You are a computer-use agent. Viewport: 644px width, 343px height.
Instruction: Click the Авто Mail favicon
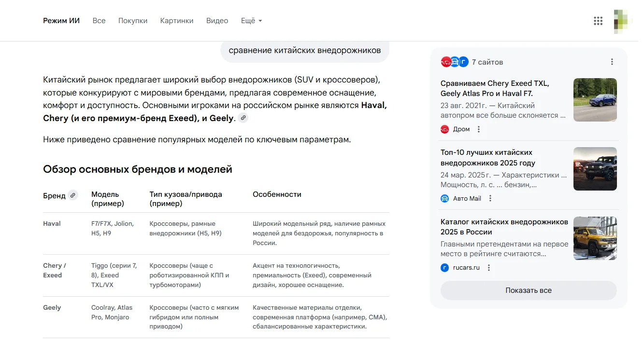pyautogui.click(x=445, y=198)
